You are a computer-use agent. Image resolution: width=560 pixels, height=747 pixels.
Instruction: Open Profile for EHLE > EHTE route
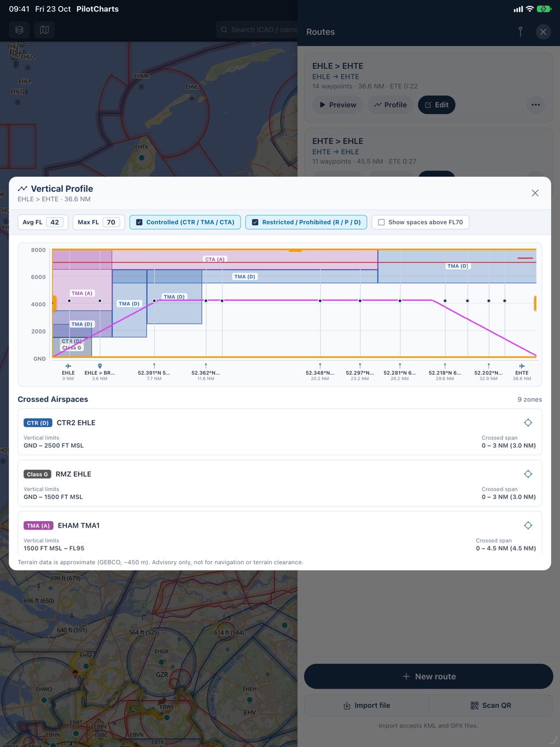390,105
